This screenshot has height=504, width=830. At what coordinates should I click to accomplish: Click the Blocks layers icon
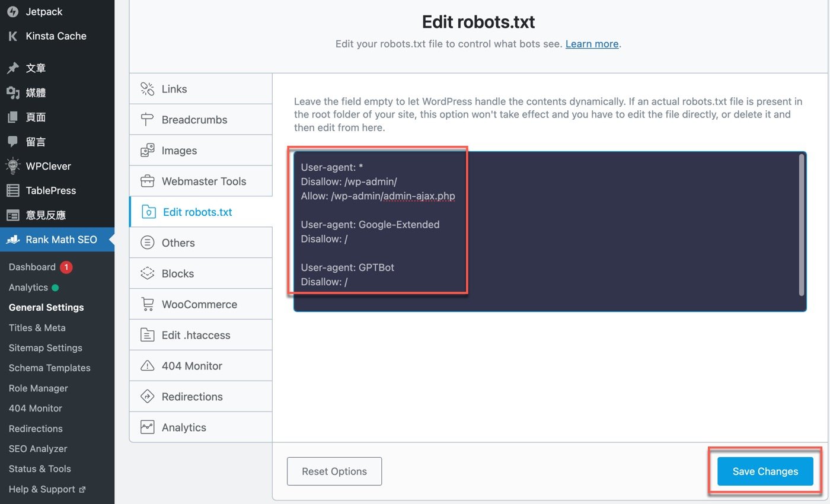coord(147,273)
